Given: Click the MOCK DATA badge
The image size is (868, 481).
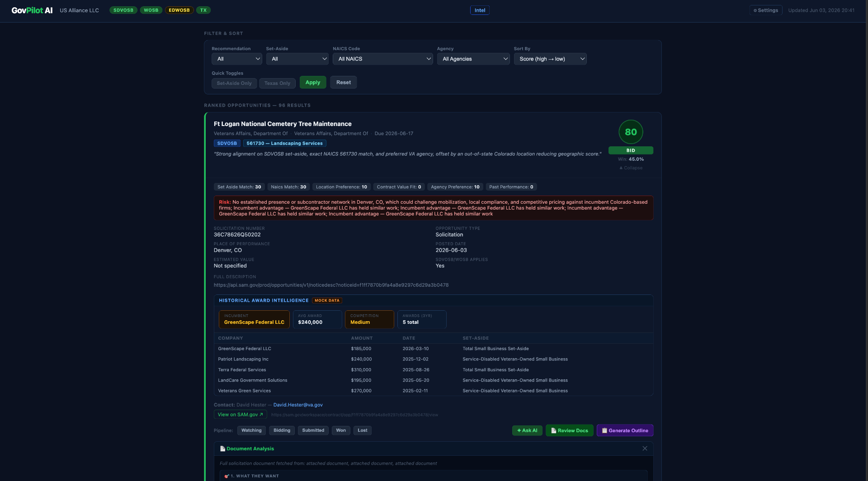Looking at the screenshot, I should click(327, 300).
